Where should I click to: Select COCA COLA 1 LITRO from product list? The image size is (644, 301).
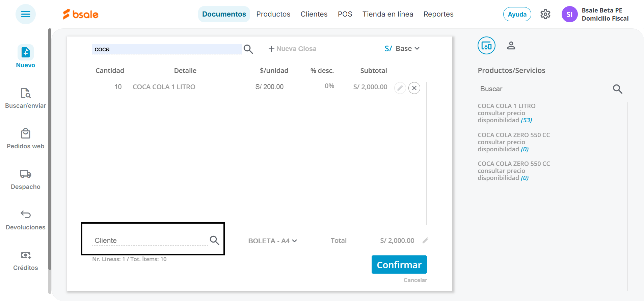point(507,106)
